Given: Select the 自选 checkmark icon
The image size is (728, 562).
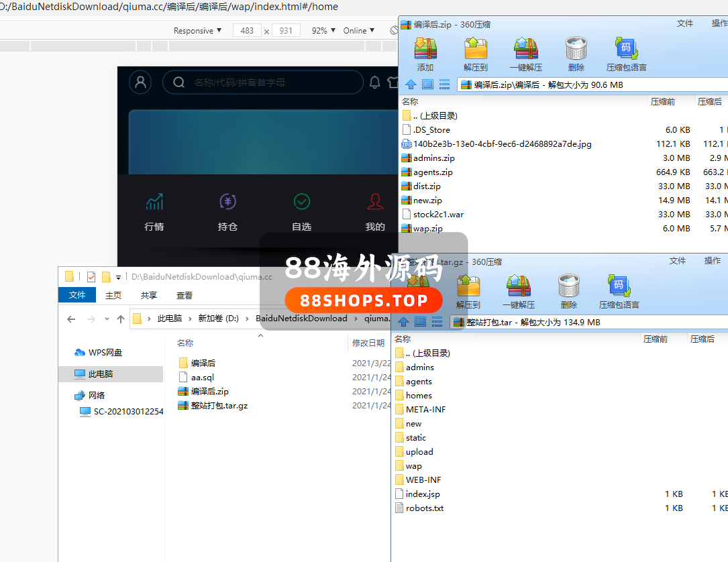Looking at the screenshot, I should pyautogui.click(x=301, y=202).
